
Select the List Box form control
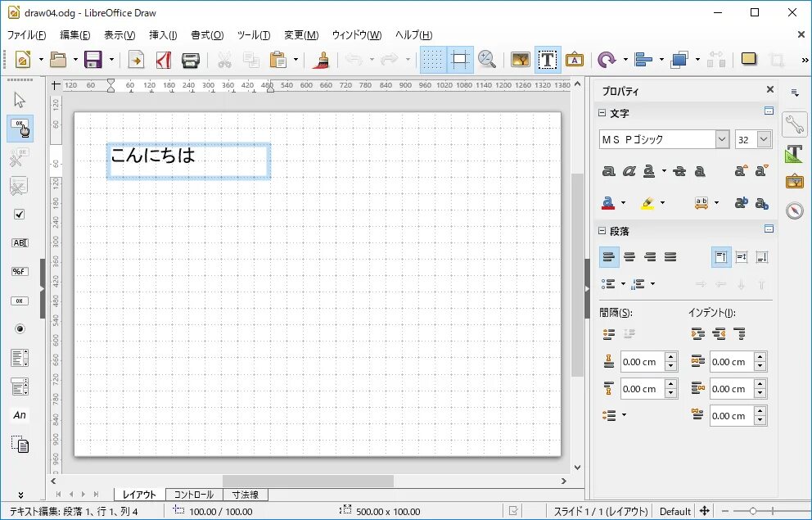click(x=20, y=358)
